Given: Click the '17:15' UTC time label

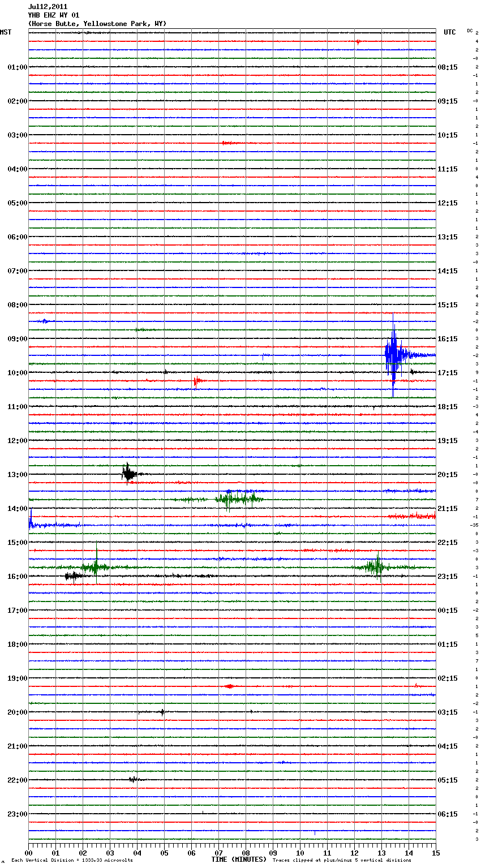Looking at the screenshot, I should pyautogui.click(x=448, y=373).
